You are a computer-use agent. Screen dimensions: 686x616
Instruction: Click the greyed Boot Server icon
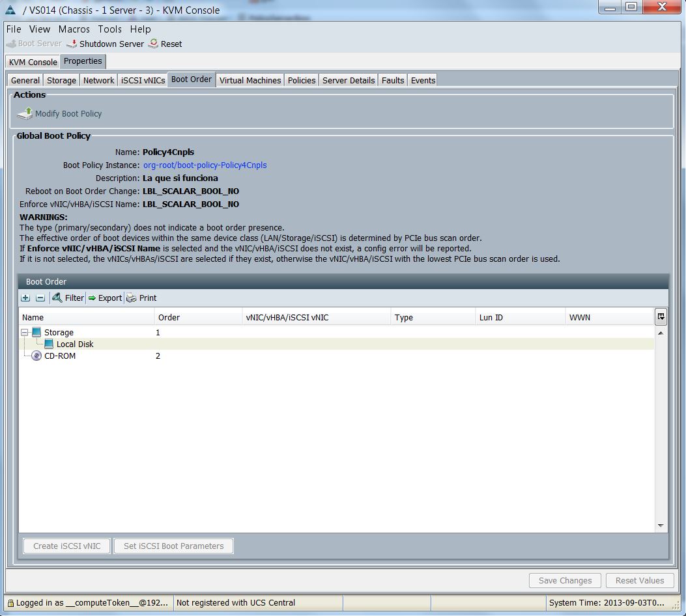point(11,44)
